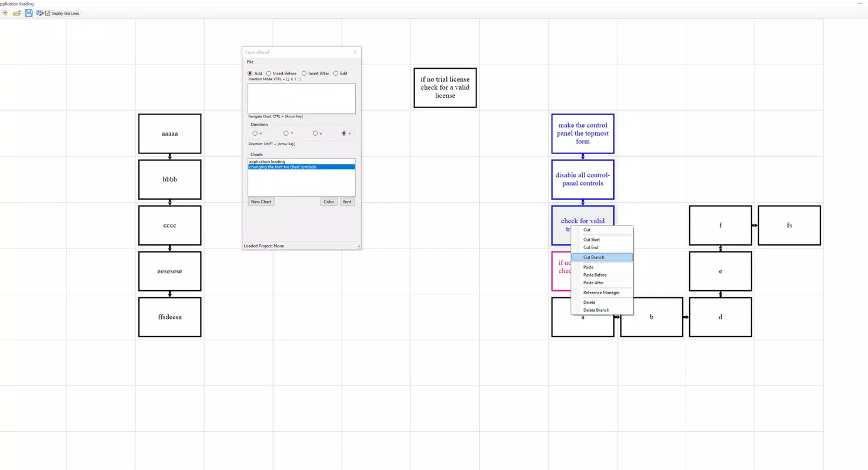This screenshot has height=470, width=868.
Task: Click the new project sun icon
Action: click(x=5, y=13)
